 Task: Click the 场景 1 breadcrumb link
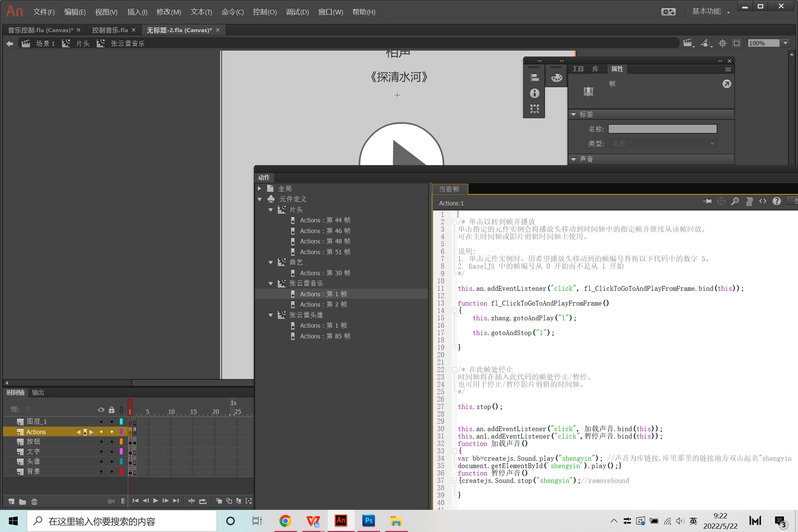coord(45,44)
